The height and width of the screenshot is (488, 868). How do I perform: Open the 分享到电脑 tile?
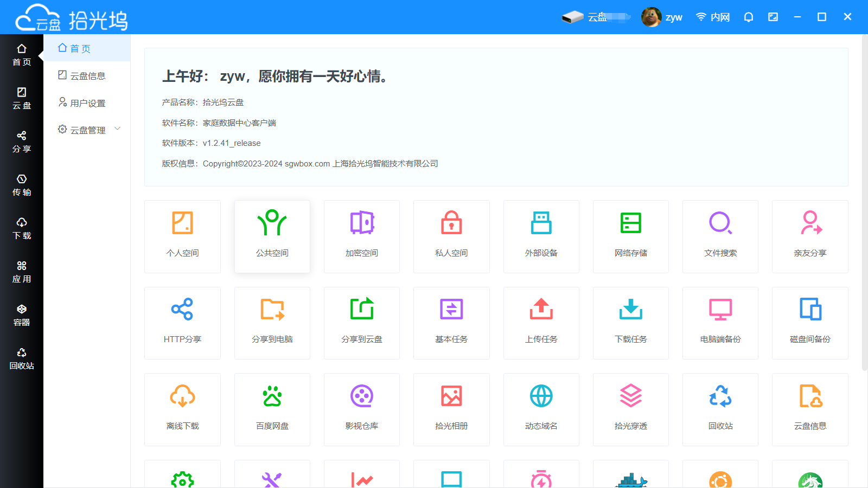tap(272, 323)
